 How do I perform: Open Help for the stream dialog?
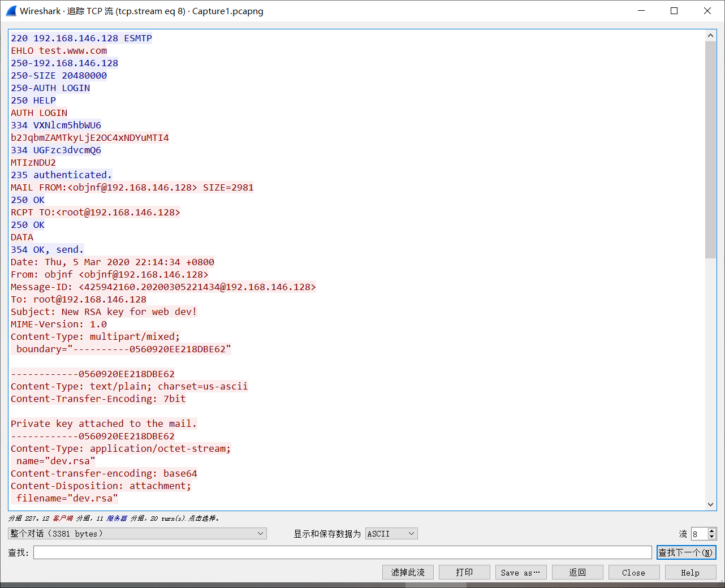tap(690, 572)
